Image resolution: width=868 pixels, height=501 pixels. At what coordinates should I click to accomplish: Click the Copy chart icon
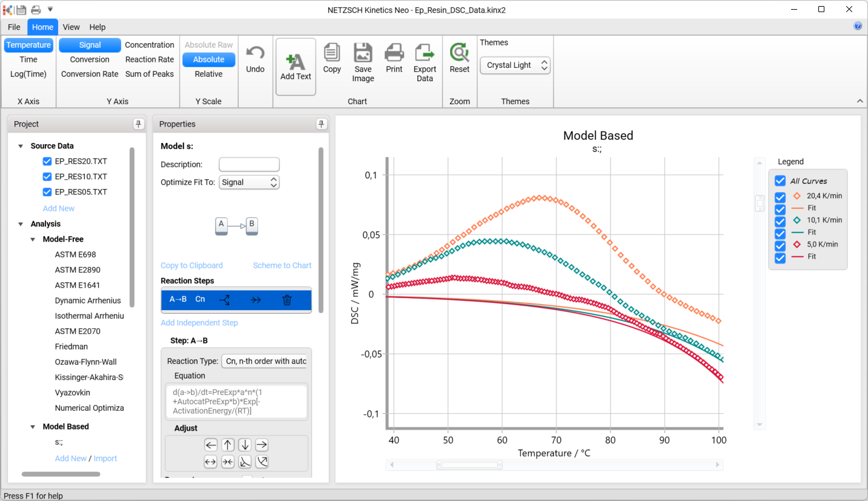pyautogui.click(x=331, y=53)
